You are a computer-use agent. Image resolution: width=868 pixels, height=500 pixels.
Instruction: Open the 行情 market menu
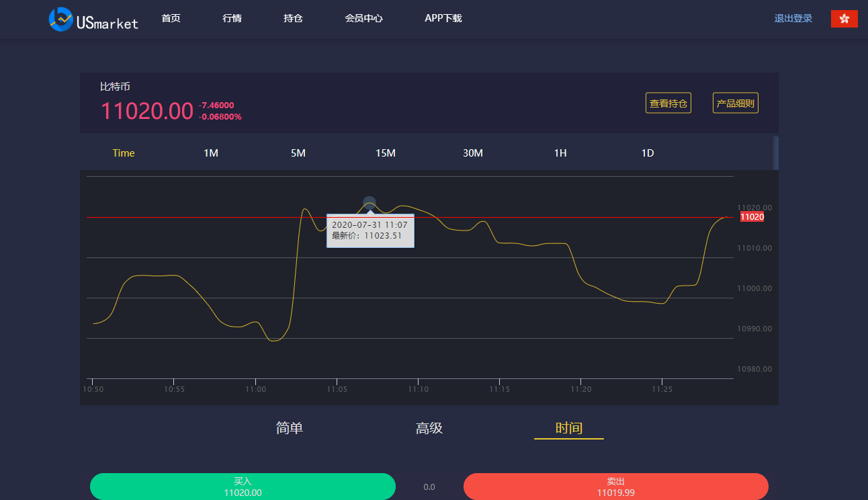click(232, 18)
